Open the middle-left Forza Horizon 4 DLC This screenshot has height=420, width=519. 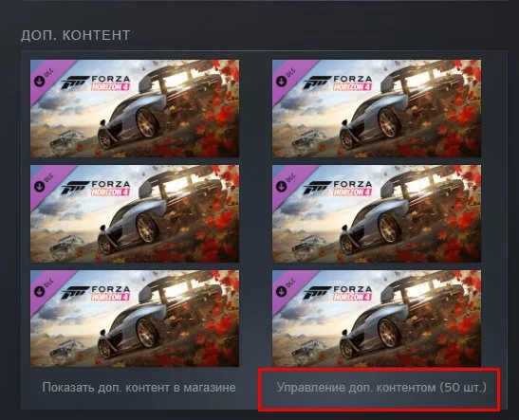(135, 213)
